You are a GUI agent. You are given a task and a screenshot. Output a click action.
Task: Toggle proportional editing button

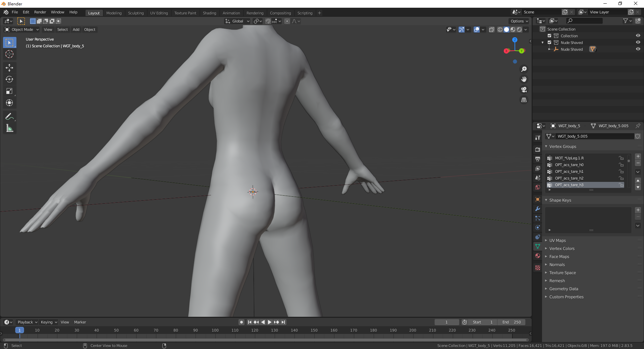[287, 21]
